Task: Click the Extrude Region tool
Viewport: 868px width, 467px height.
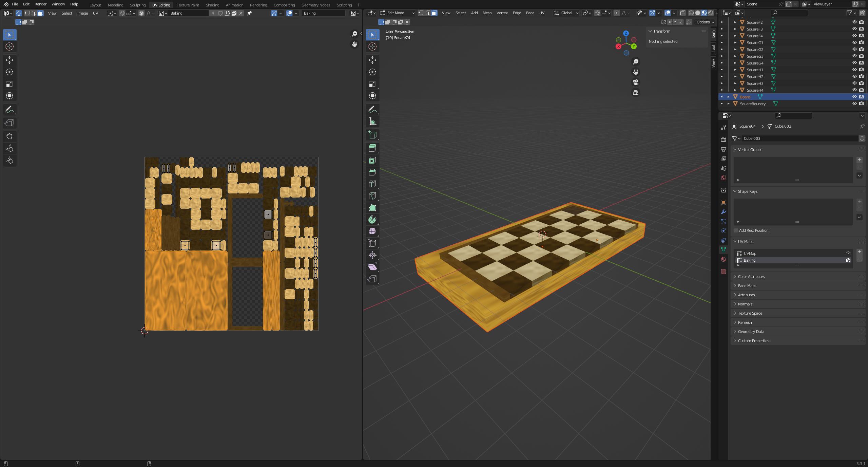Action: pos(372,148)
